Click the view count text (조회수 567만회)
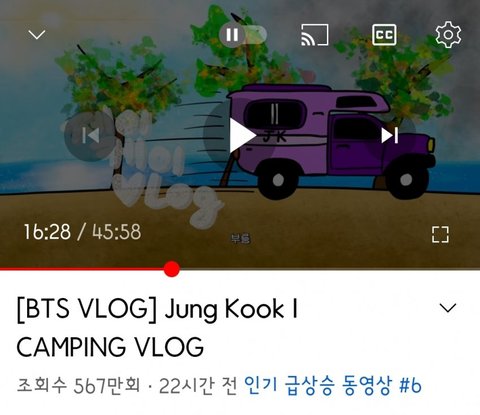 pos(79,386)
